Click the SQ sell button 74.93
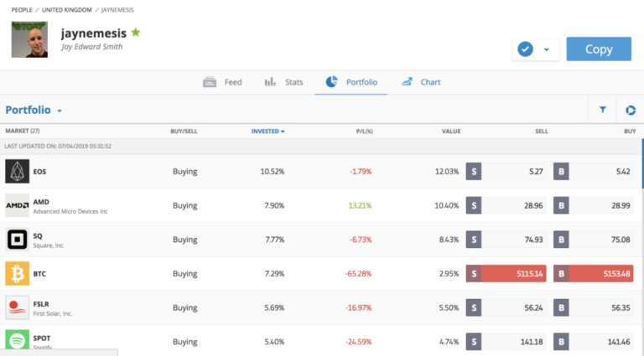 506,240
